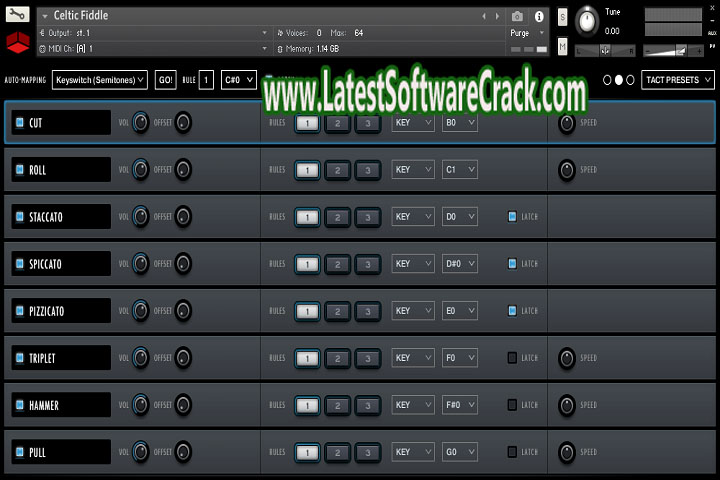Toggle the HAMMER articulation power button
This screenshot has width=720, height=480.
(x=20, y=405)
